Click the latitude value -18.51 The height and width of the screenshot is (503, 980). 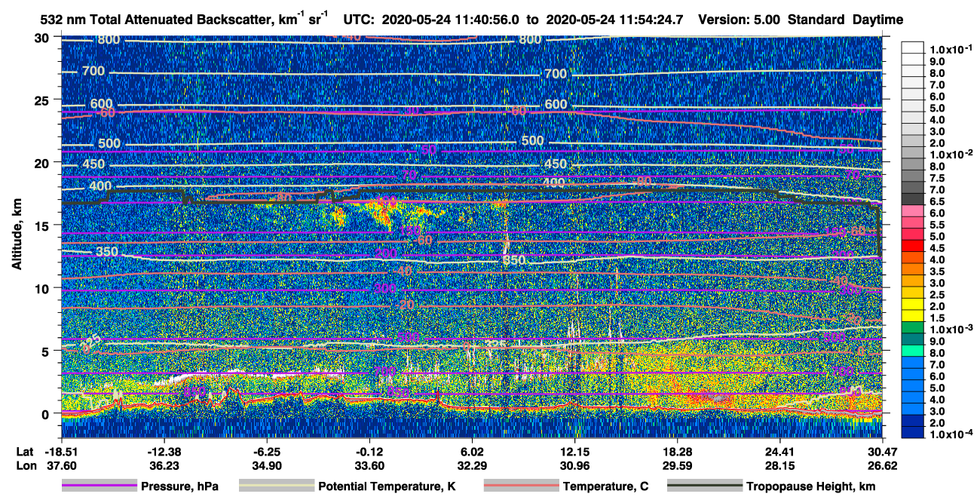pos(61,451)
